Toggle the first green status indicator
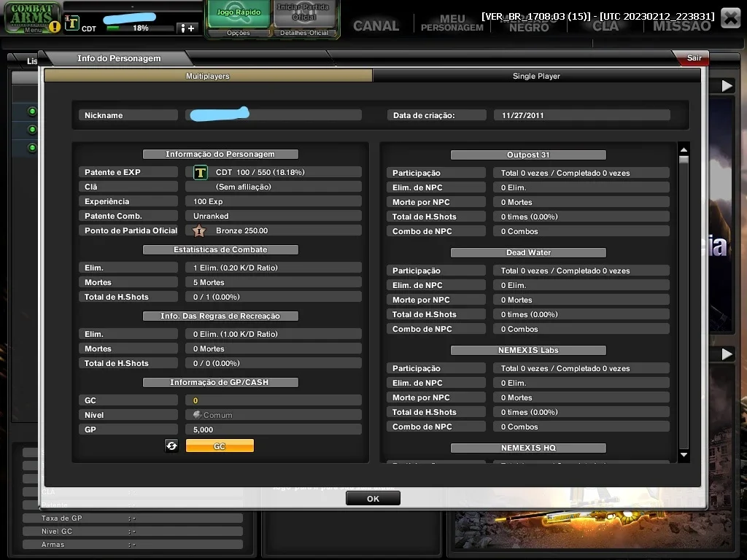 pos(32,112)
